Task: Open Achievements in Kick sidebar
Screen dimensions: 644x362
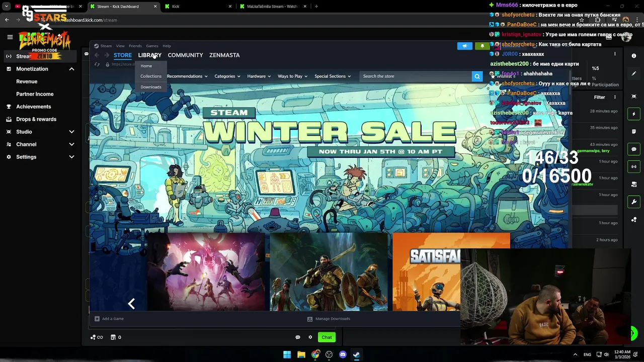Action: (x=33, y=107)
